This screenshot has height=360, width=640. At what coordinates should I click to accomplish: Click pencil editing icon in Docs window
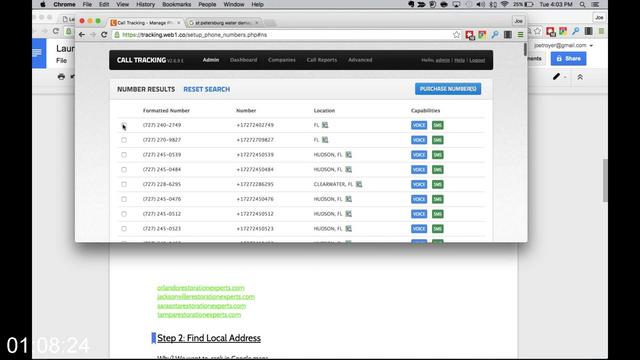[556, 76]
